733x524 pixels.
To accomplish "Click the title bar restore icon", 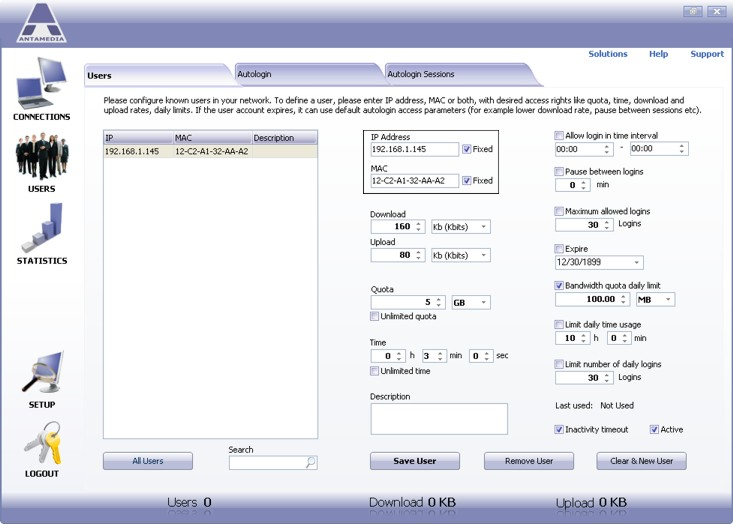I will 692,12.
